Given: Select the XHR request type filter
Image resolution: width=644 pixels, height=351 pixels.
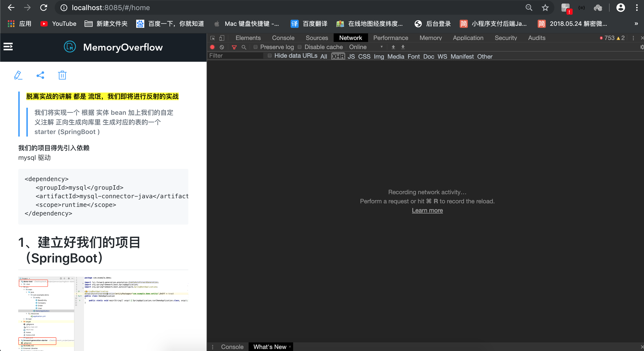Looking at the screenshot, I should click(x=338, y=56).
